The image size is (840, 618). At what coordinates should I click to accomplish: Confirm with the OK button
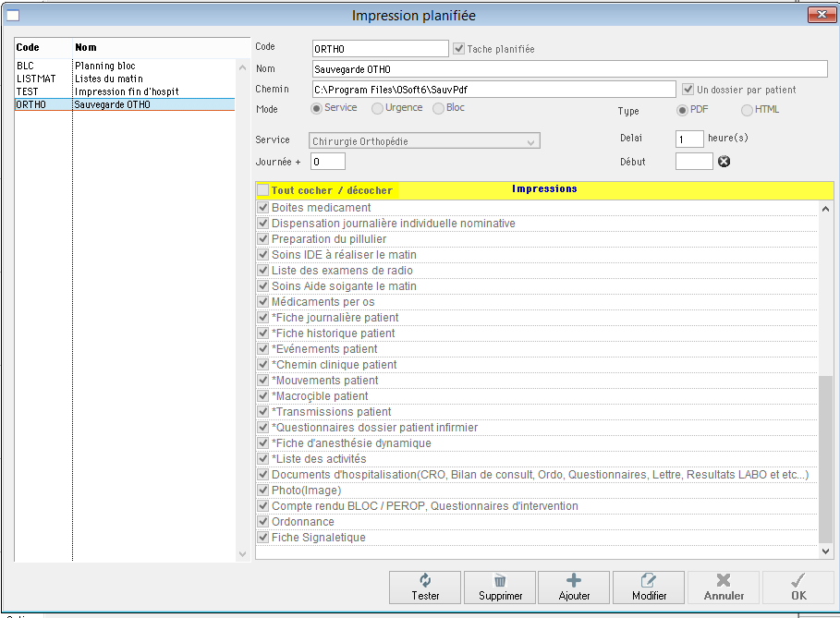798,588
